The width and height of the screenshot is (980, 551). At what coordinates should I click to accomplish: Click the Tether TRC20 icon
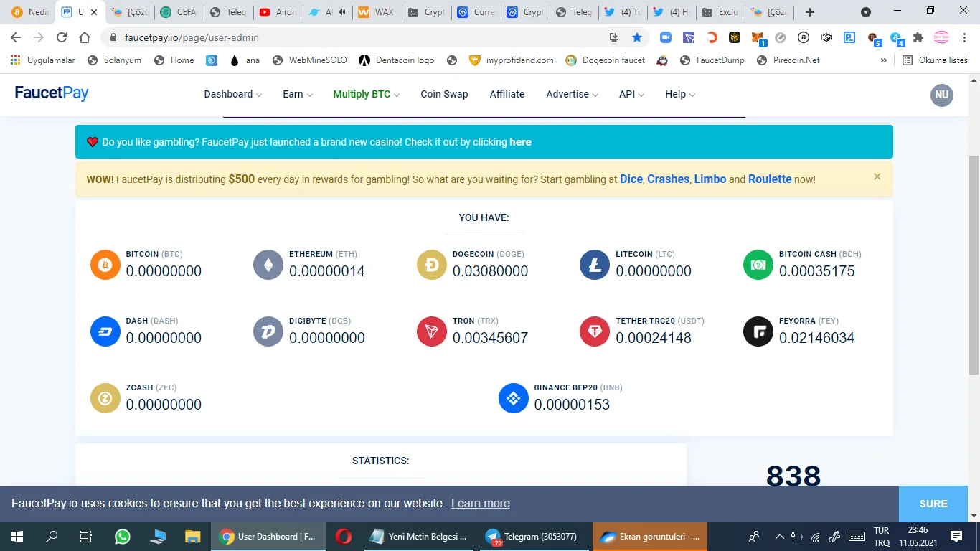(x=595, y=331)
